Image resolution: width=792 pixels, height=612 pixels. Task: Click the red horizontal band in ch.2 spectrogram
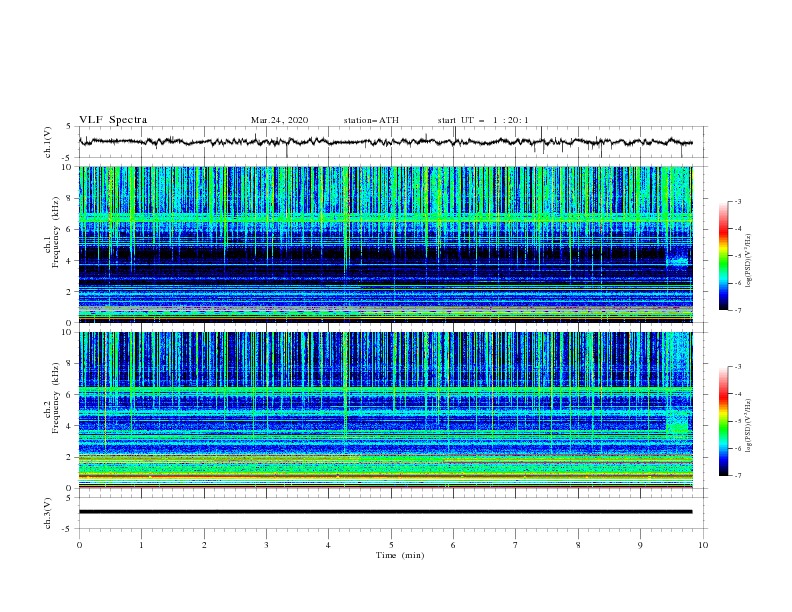click(x=386, y=476)
